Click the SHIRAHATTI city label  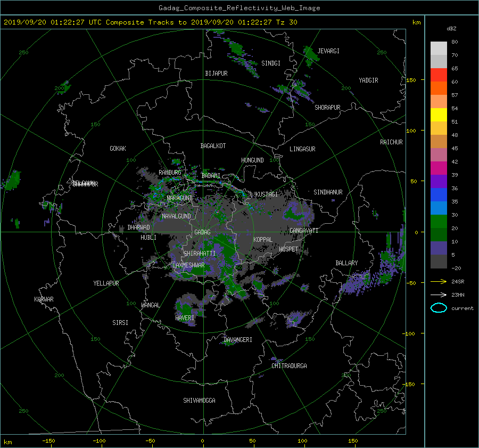(x=200, y=254)
